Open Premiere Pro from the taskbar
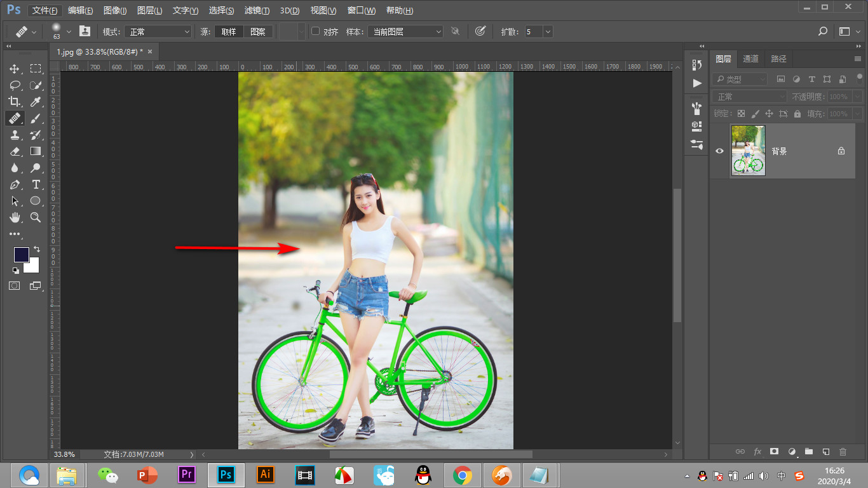 pyautogui.click(x=187, y=475)
